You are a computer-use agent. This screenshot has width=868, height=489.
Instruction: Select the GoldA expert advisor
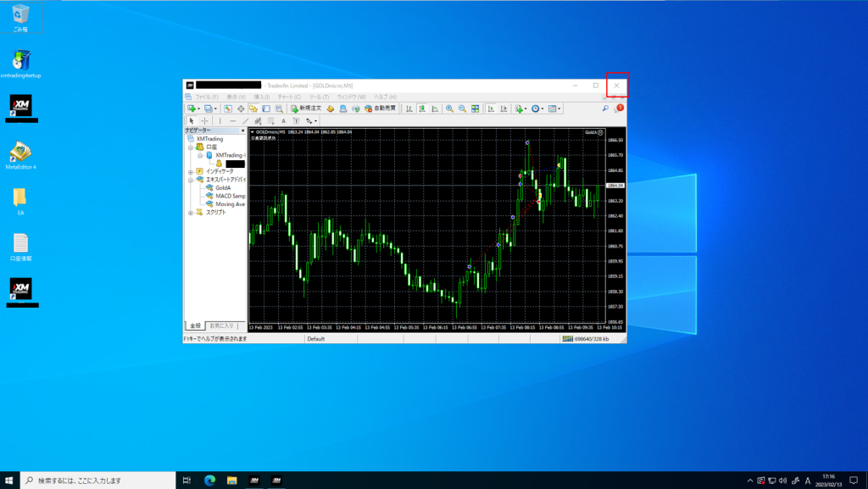(x=223, y=188)
